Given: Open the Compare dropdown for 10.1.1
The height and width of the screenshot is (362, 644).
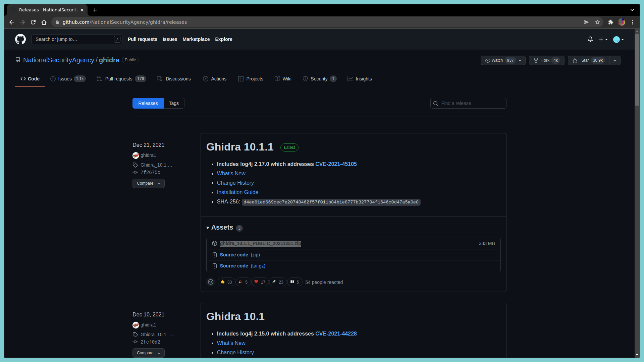Looking at the screenshot, I should (148, 183).
